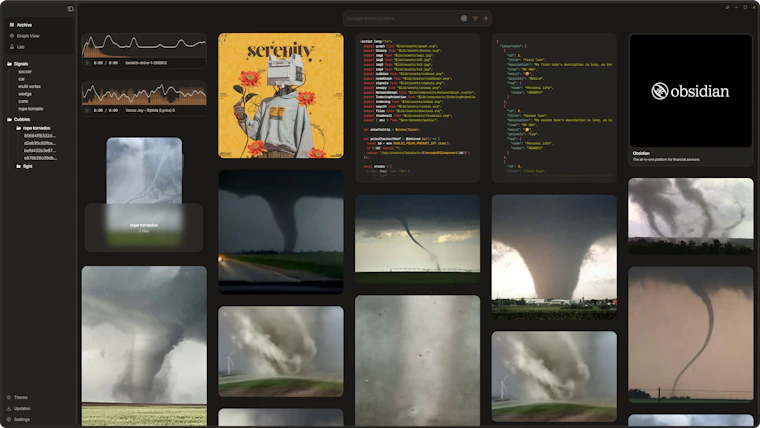Click the plus icon in search bar
760x428 pixels.
(486, 18)
